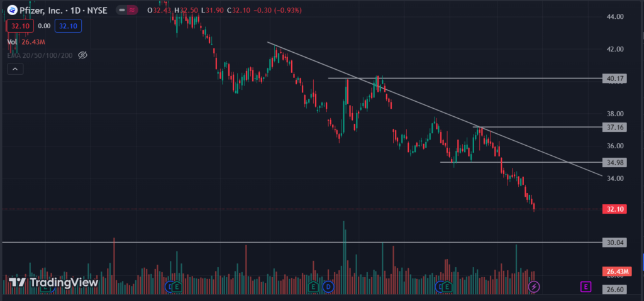Select the horizontal line at 37.16
The height and width of the screenshot is (301, 644).
pos(537,127)
